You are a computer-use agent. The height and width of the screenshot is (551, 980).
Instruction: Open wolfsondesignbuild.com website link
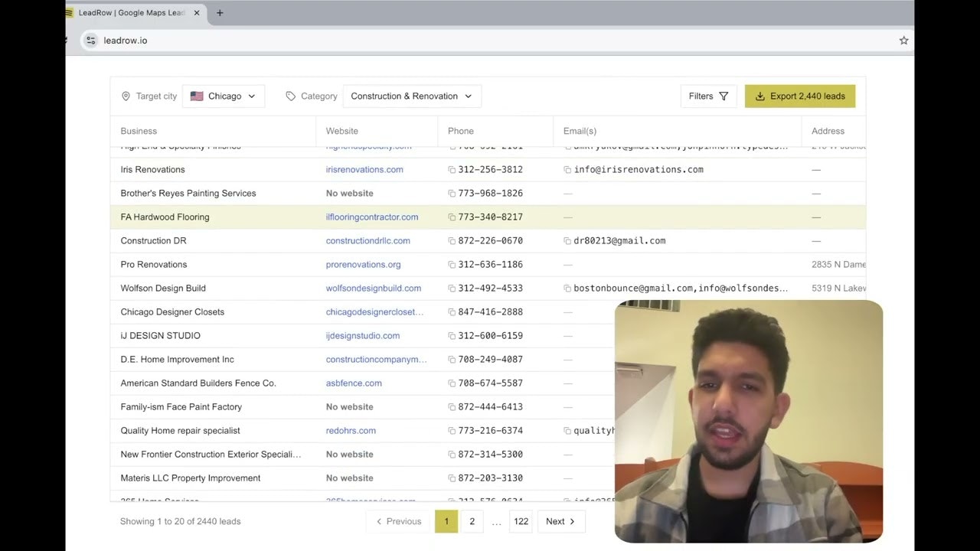click(374, 289)
